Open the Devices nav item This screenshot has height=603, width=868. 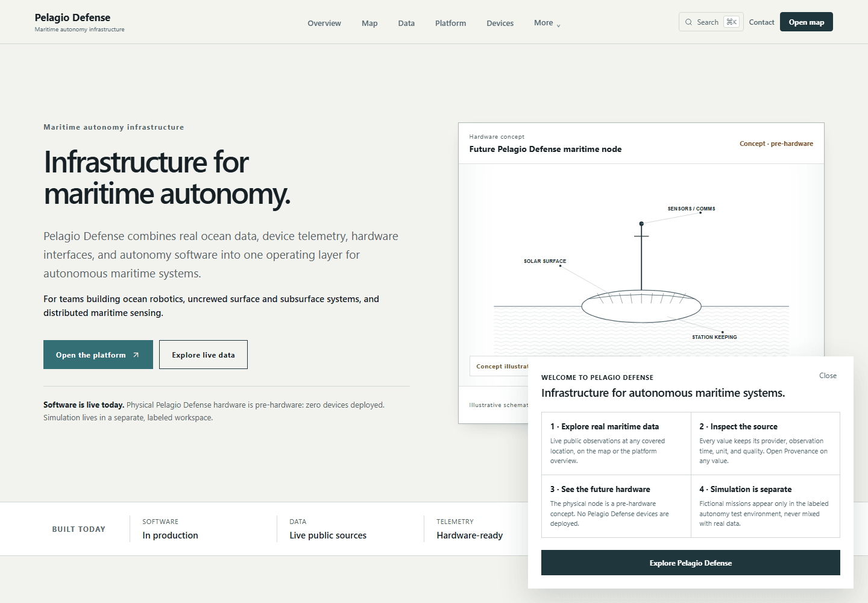[x=500, y=23]
